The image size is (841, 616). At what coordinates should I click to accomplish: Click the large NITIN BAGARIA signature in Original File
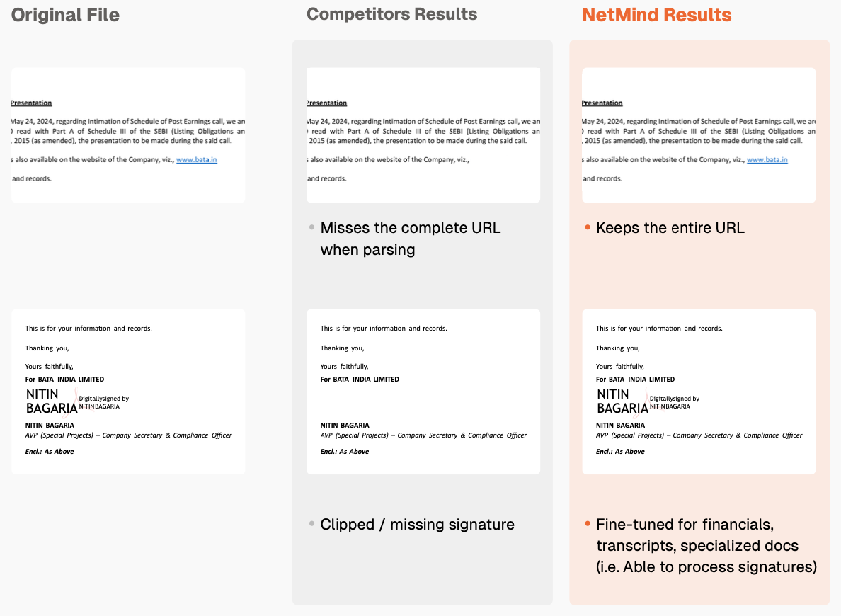pos(51,401)
